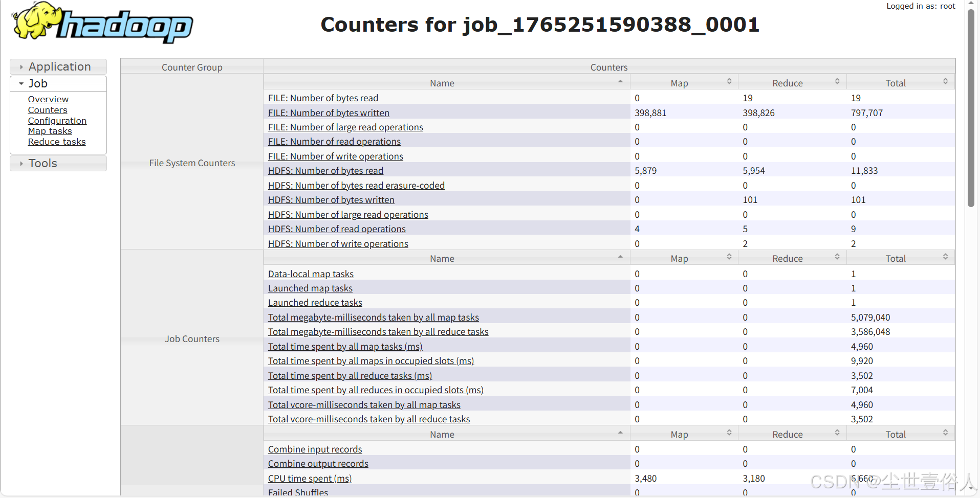
Task: Sort File System Counters Total column arrows
Action: pyautogui.click(x=945, y=82)
